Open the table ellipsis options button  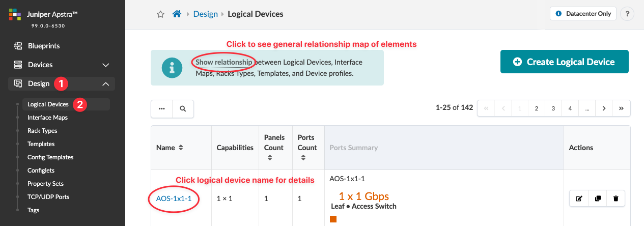[x=162, y=108]
